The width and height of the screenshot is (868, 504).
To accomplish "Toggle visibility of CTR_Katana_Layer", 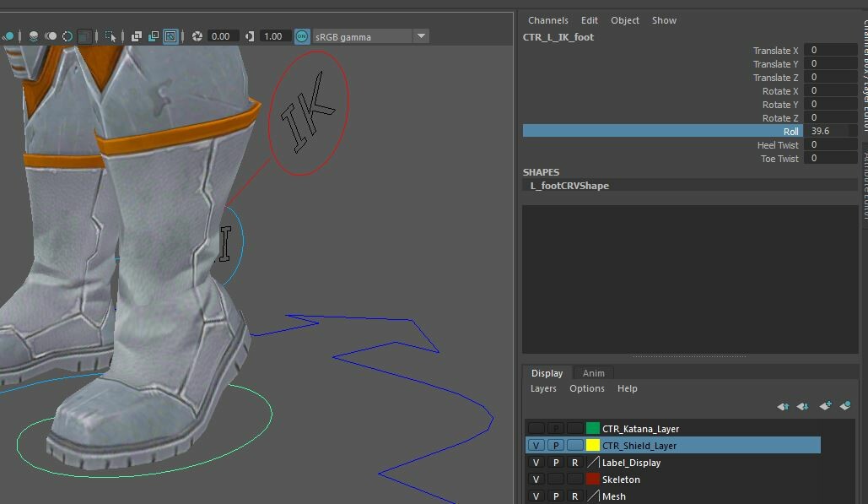I will (x=536, y=428).
